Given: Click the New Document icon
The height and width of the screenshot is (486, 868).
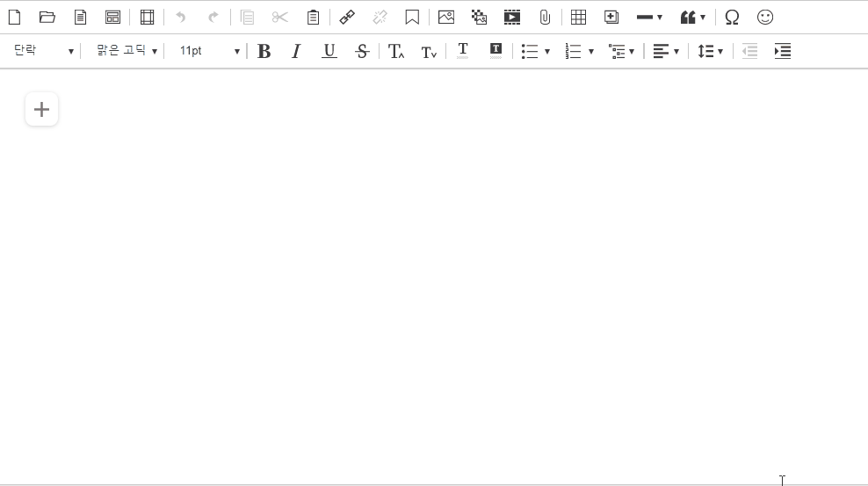Looking at the screenshot, I should (x=14, y=17).
